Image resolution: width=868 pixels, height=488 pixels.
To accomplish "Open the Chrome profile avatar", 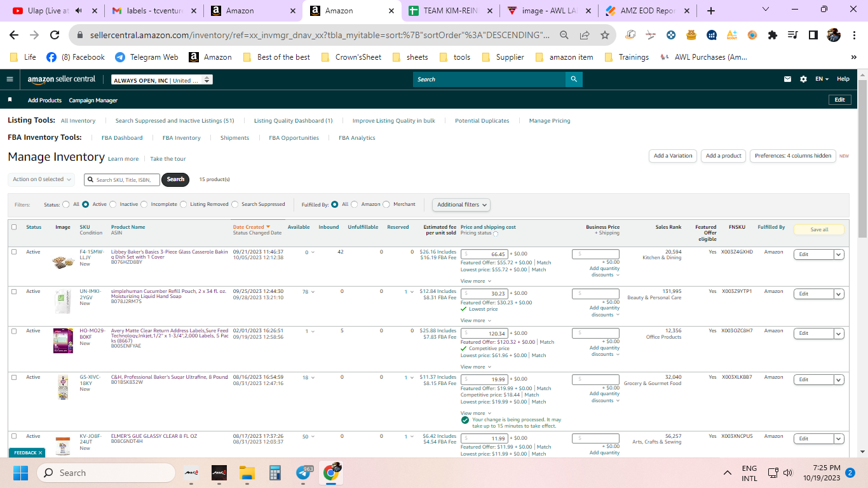I will [834, 35].
